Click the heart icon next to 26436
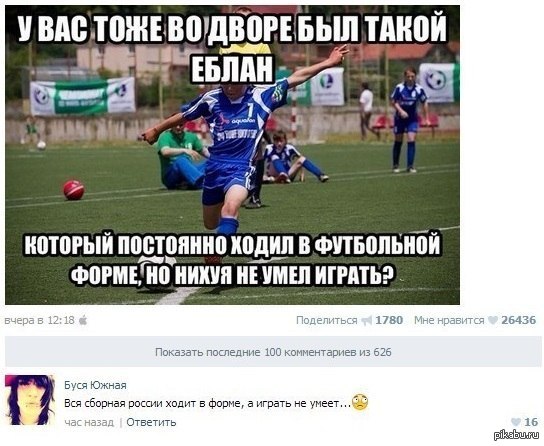Screen dimensions: 544x446 [x=493, y=320]
